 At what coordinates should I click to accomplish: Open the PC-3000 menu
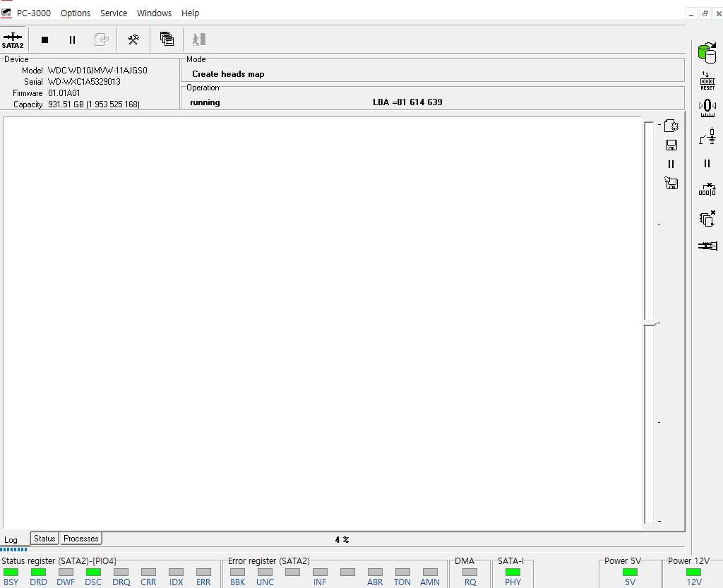click(34, 13)
